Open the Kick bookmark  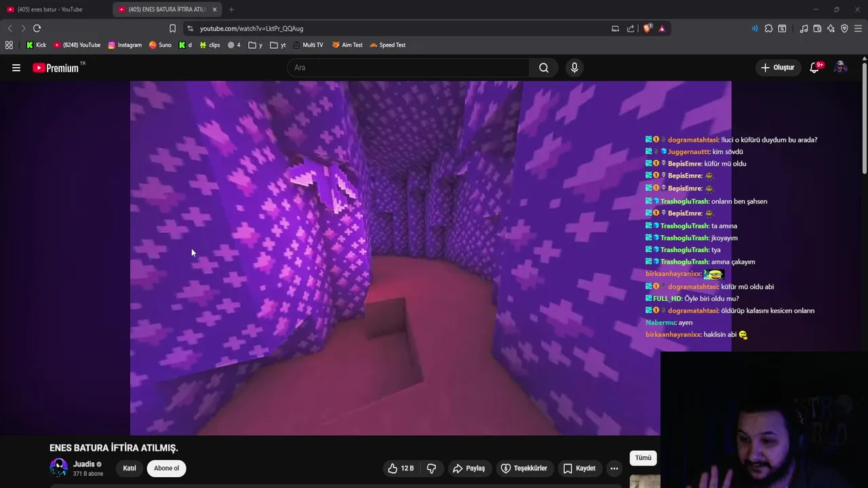pyautogui.click(x=37, y=45)
